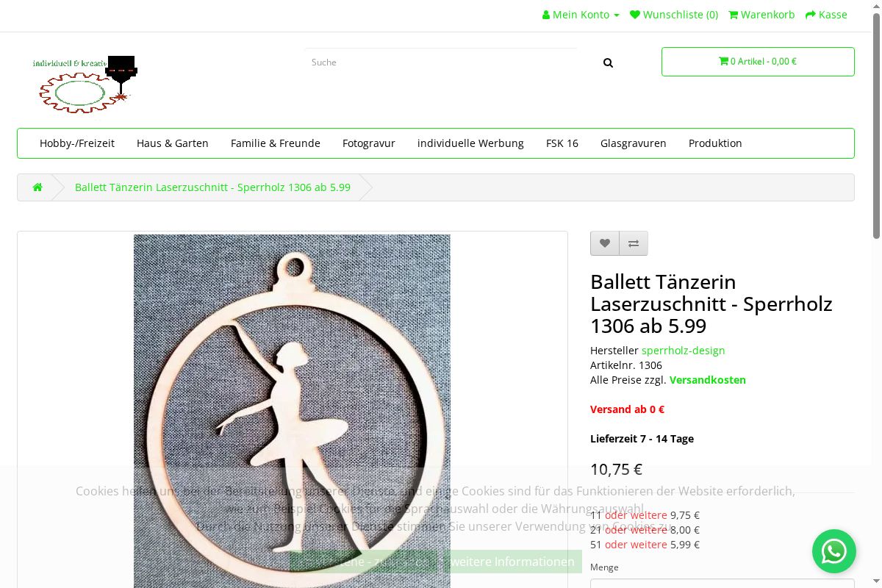The image size is (882, 588).
Task: Open Wunschliste (0) in top bar
Action: click(674, 15)
